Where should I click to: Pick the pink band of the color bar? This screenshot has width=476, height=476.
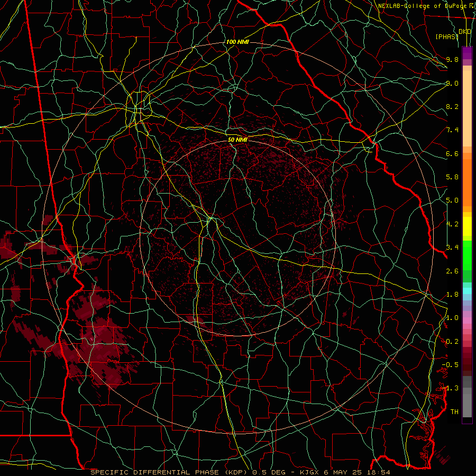[x=467, y=321]
